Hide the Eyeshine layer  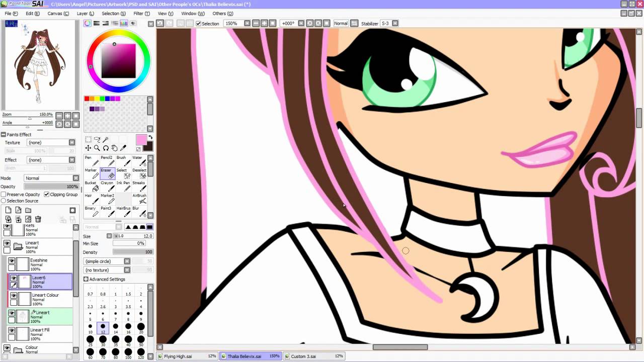click(12, 261)
